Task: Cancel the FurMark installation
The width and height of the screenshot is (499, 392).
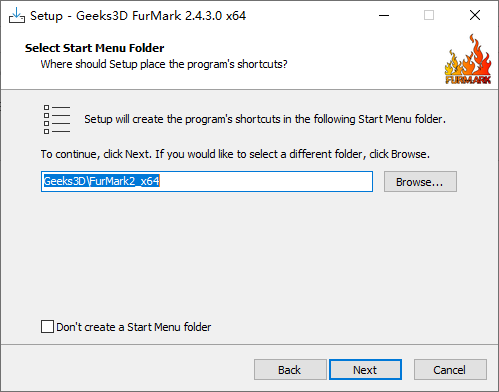Action: 450,370
